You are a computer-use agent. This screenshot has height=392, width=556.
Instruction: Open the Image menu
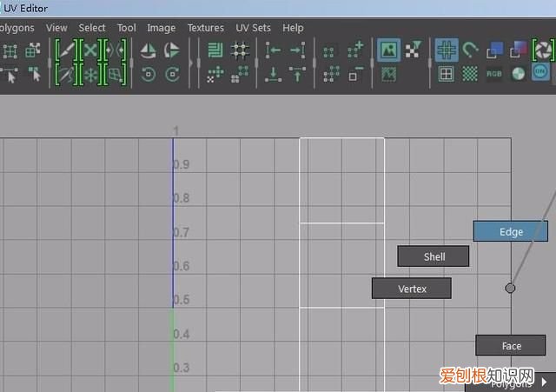click(161, 28)
